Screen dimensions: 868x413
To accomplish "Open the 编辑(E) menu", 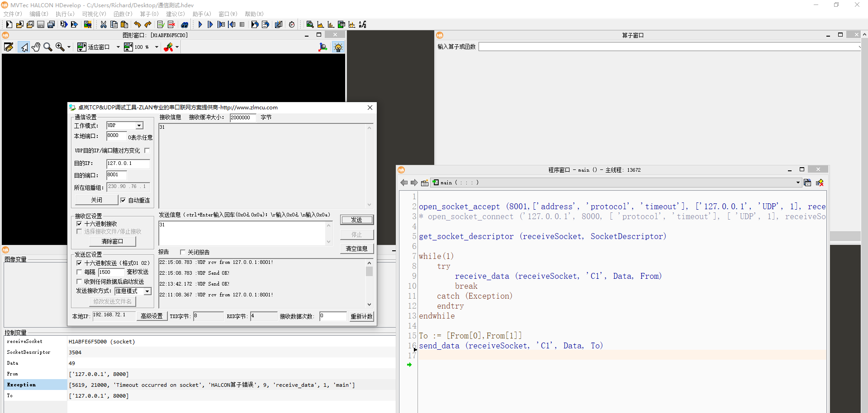I will click(x=39, y=14).
